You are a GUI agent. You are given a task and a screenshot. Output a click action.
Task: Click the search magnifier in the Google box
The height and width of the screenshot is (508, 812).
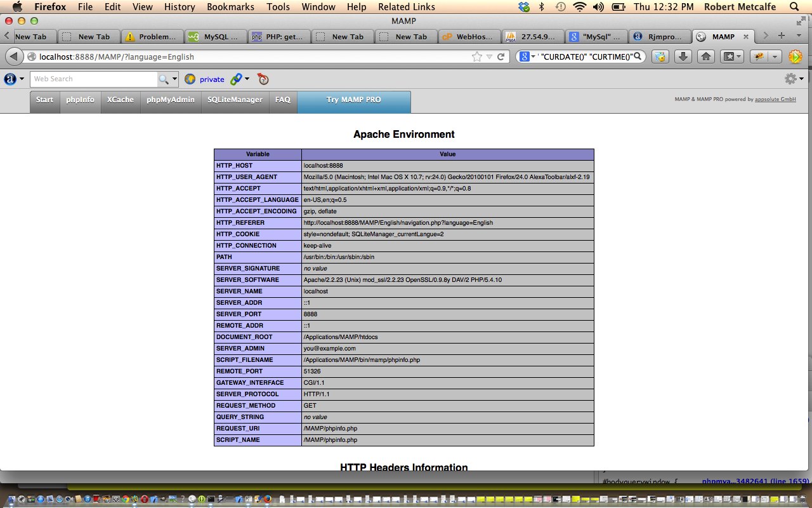click(639, 57)
